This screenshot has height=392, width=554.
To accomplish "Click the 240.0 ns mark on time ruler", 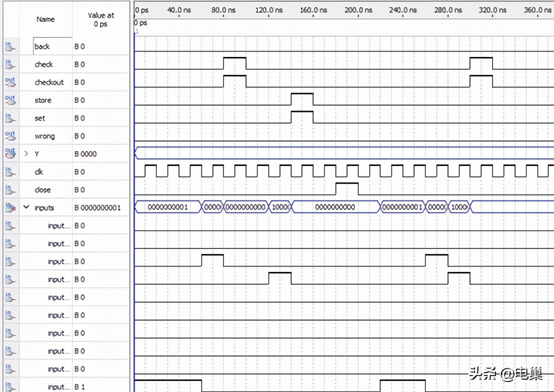I will click(x=403, y=10).
